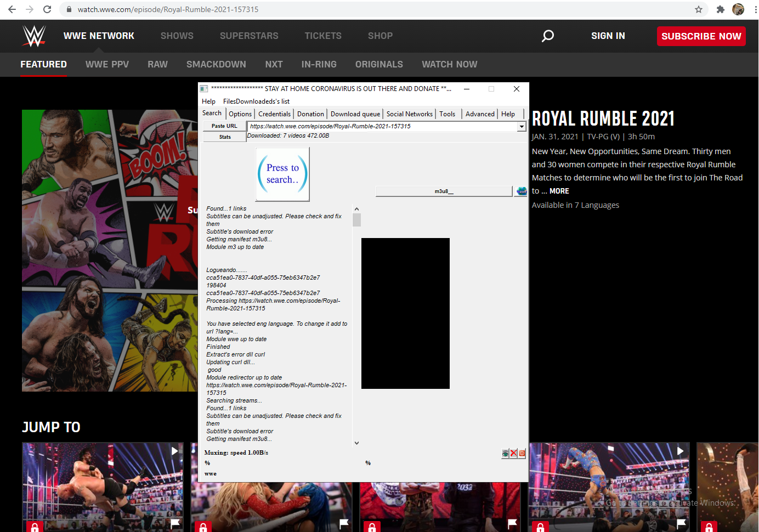Viewport: 759px width, 532px height.
Task: Click the Paste URL button
Action: point(224,126)
